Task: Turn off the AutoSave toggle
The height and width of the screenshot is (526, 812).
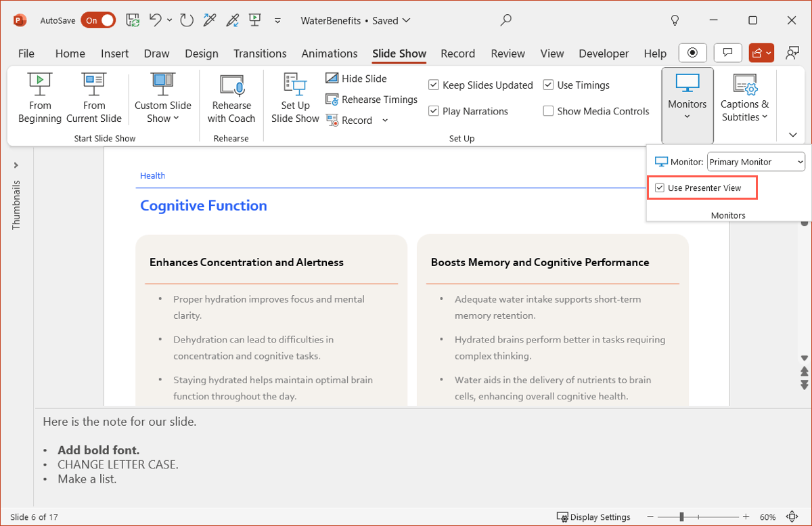Action: [x=98, y=20]
